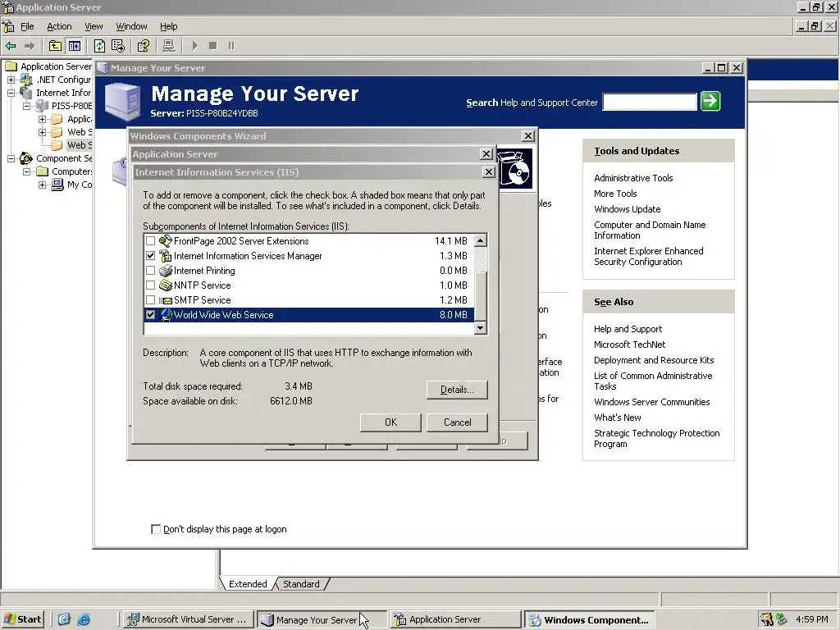Click the My Computer tree icon
840x630 pixels.
(57, 185)
